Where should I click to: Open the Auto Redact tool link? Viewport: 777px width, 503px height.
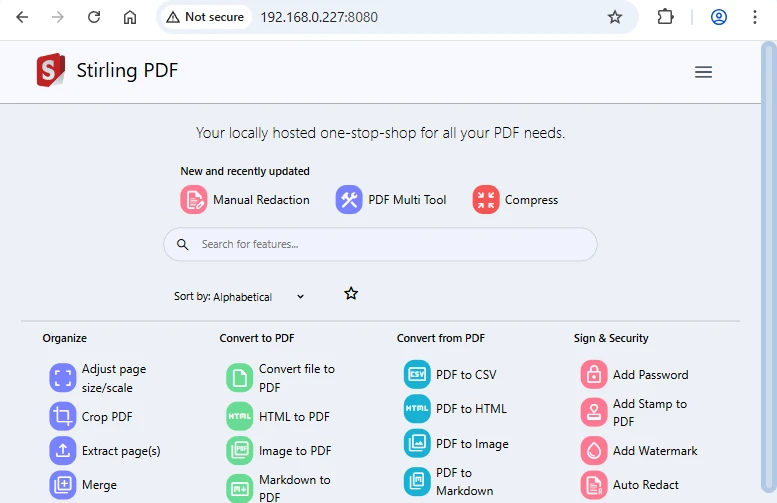click(x=645, y=485)
